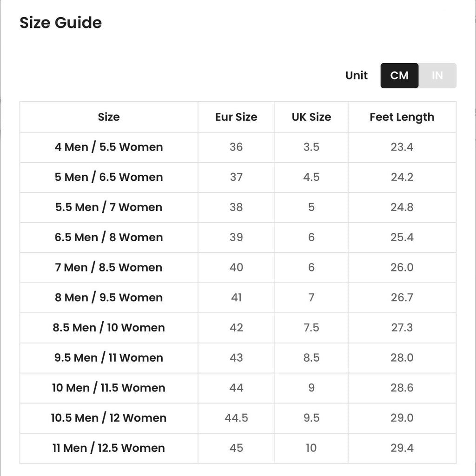Select the 11 Men / 12.5 Women row
This screenshot has width=476, height=476.
click(x=238, y=448)
